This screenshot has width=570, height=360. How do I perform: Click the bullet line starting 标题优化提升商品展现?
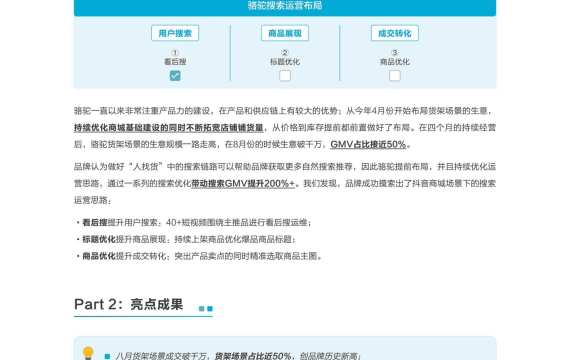(x=186, y=239)
